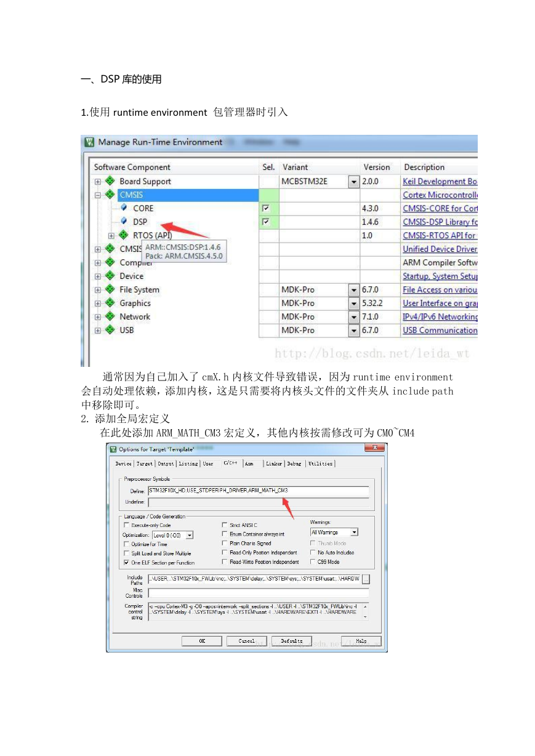The image size is (535, 756).
Task: Click the Cancel button
Action: [x=247, y=641]
